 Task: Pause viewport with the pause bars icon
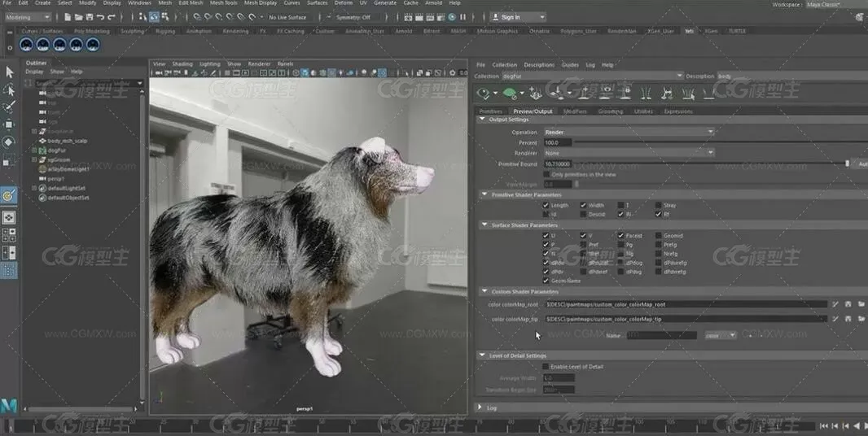coord(462,17)
